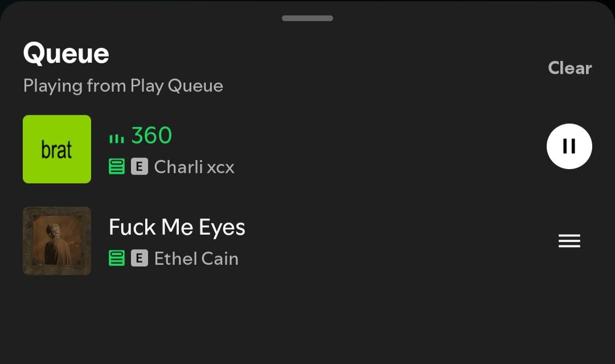Open the song title 360
615x364 pixels.
(151, 135)
